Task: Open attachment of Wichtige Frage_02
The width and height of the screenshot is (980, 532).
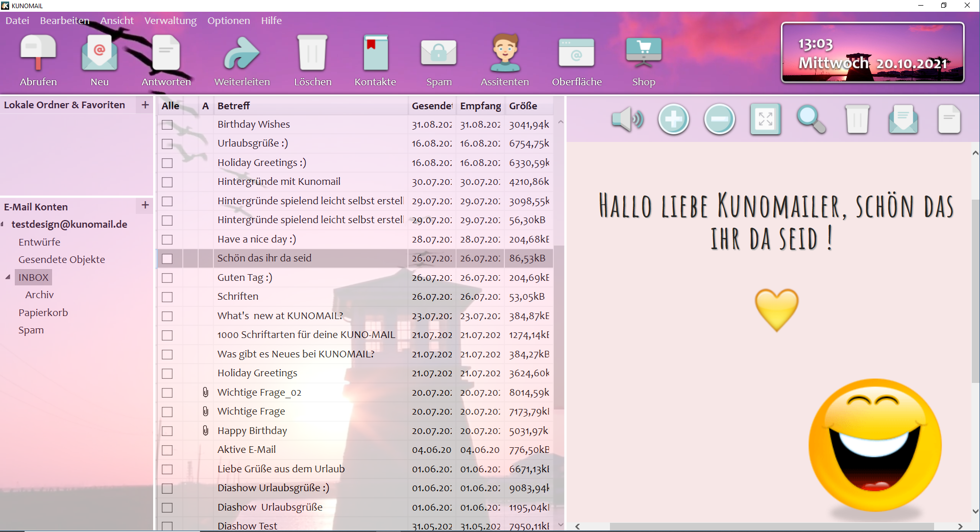Action: click(206, 392)
